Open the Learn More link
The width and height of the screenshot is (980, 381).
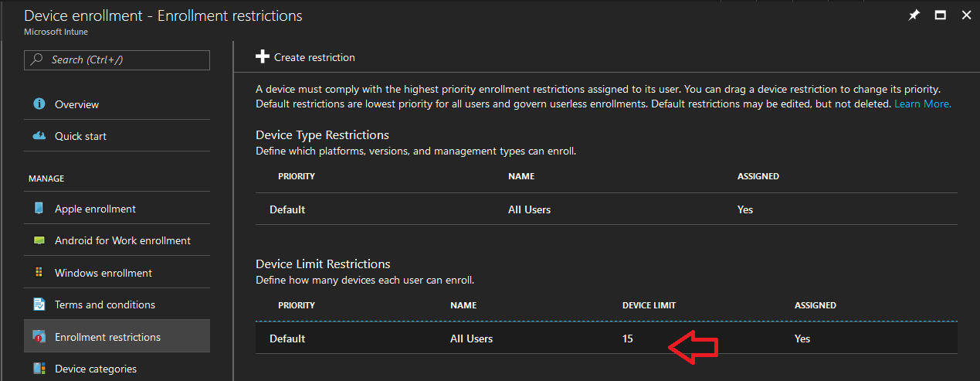[923, 104]
